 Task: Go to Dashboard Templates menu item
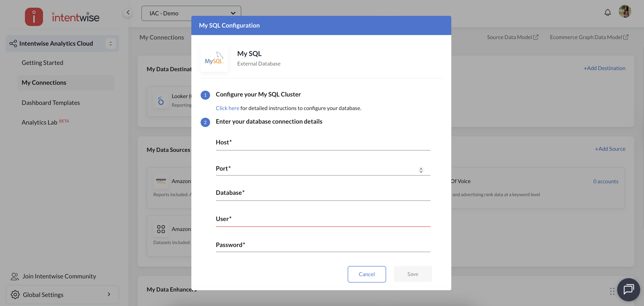[51, 103]
